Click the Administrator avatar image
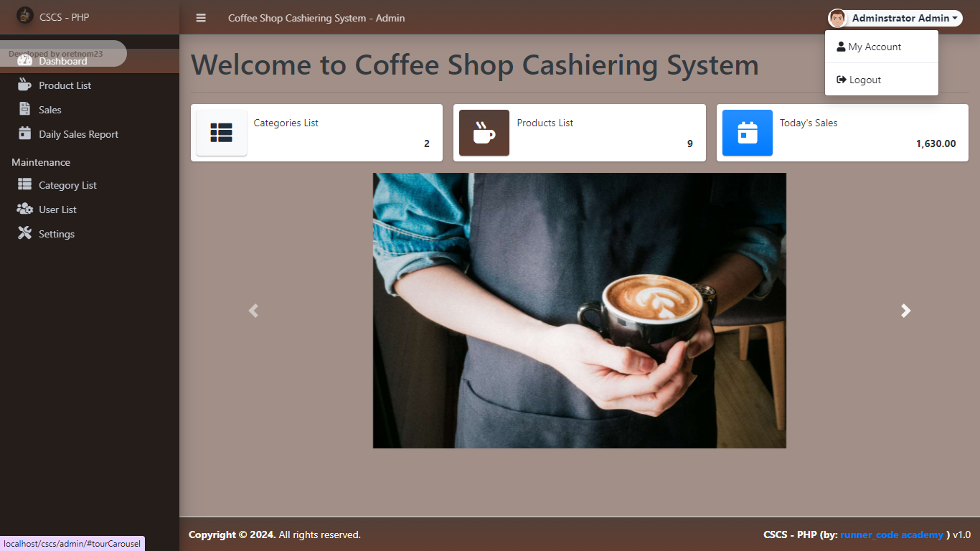The width and height of the screenshot is (980, 551). click(837, 18)
